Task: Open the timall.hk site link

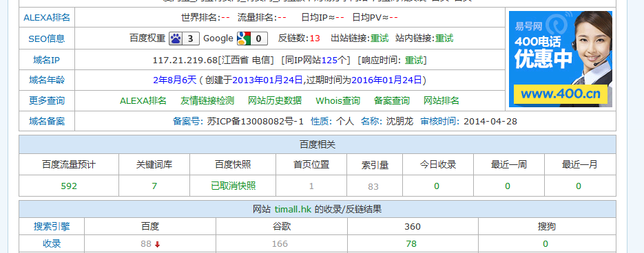Action: pyautogui.click(x=293, y=209)
